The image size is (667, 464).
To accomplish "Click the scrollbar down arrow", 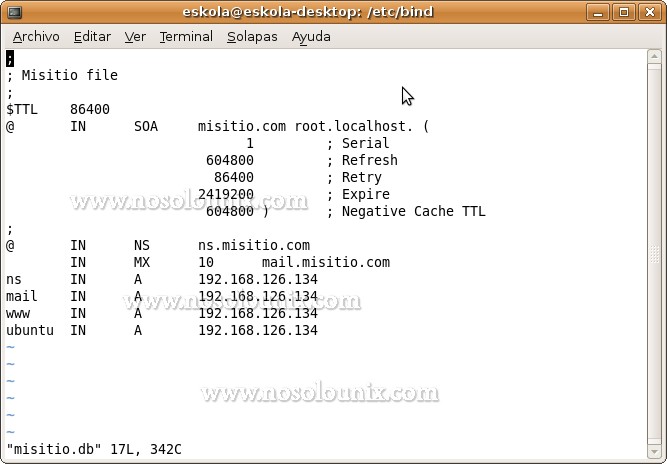I will pyautogui.click(x=654, y=451).
